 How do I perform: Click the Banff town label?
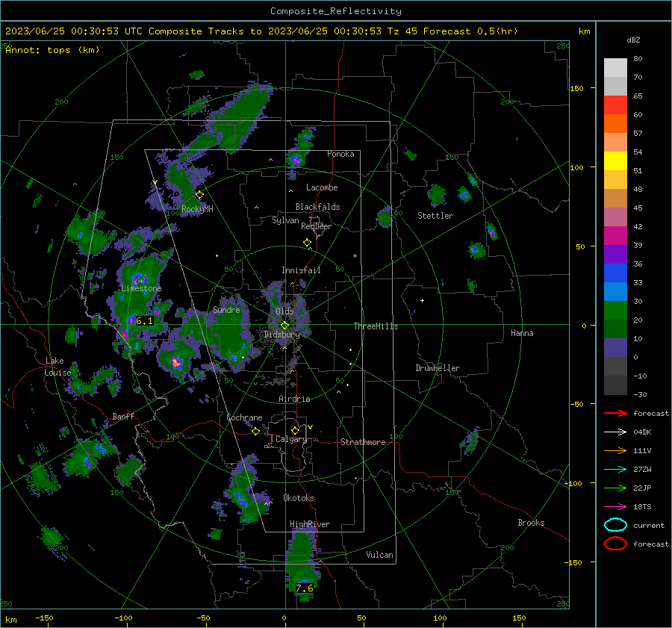pos(123,416)
